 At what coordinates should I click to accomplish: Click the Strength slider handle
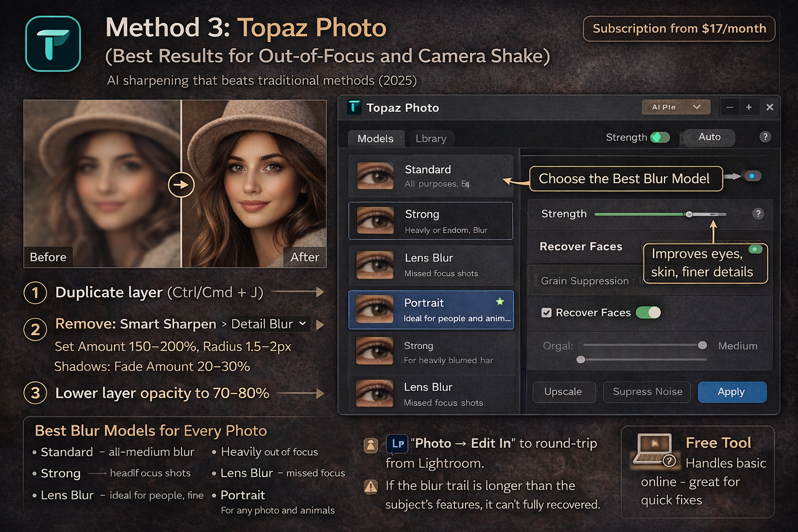click(689, 214)
